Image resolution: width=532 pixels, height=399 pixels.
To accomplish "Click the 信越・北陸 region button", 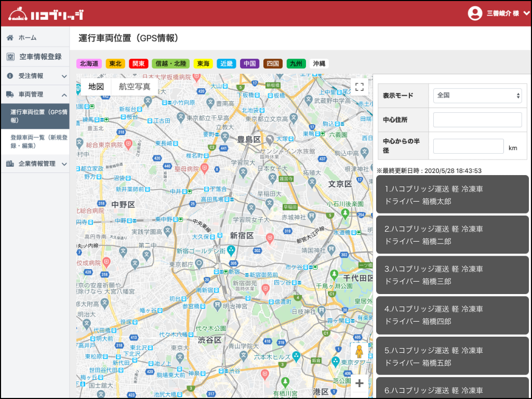I will click(170, 63).
